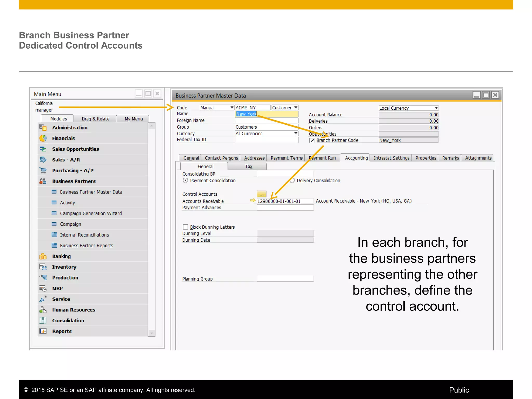
Task: Click the Production module icon
Action: [x=43, y=277]
